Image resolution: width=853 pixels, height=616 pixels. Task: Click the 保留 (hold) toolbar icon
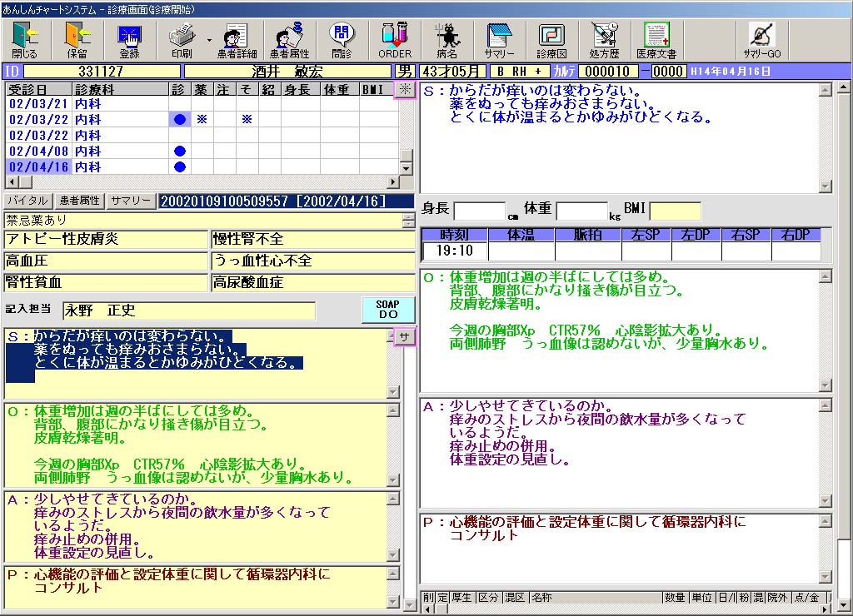pyautogui.click(x=77, y=38)
